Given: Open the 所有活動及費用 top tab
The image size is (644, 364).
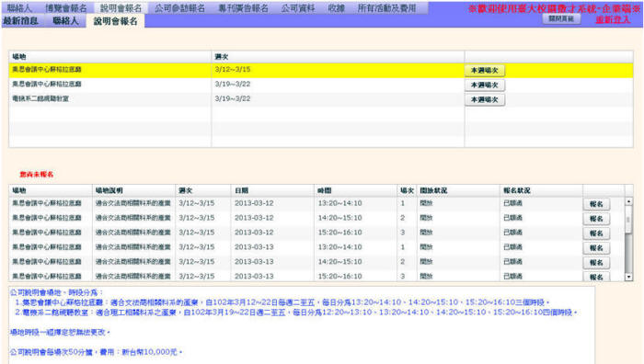Looking at the screenshot, I should tap(386, 7).
